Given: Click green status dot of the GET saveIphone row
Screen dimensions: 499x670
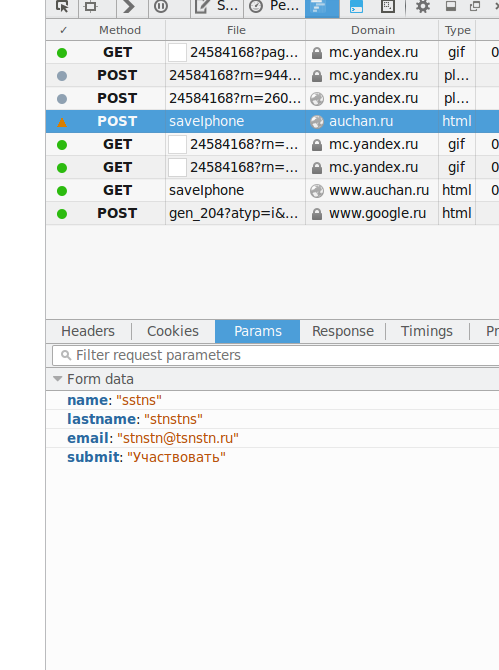Looking at the screenshot, I should tap(62, 191).
